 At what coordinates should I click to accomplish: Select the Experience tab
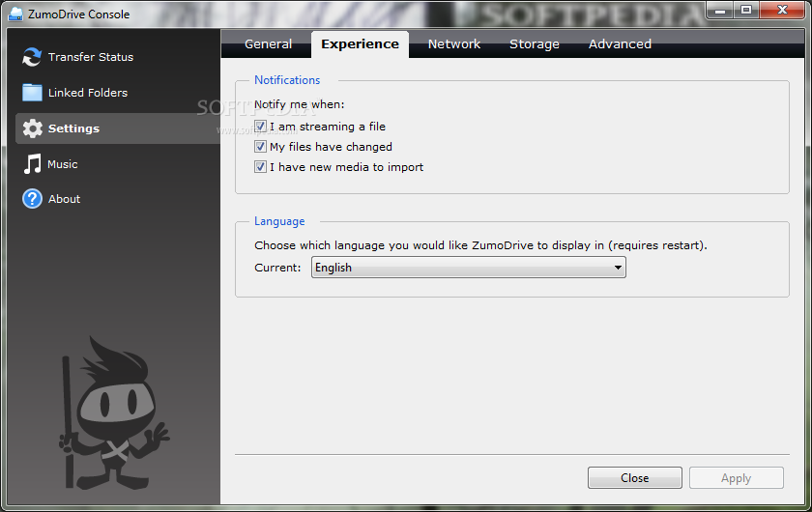[x=360, y=44]
